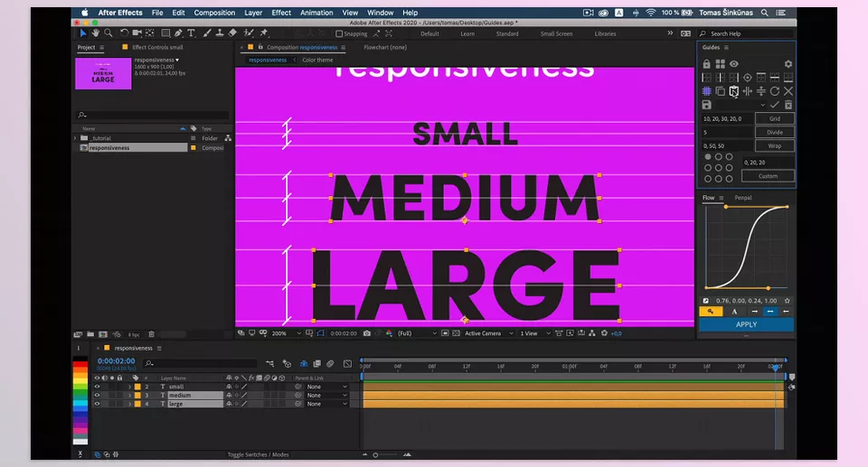Image resolution: width=868 pixels, height=467 pixels.
Task: Select the Puppet Pin tool
Action: [x=264, y=33]
